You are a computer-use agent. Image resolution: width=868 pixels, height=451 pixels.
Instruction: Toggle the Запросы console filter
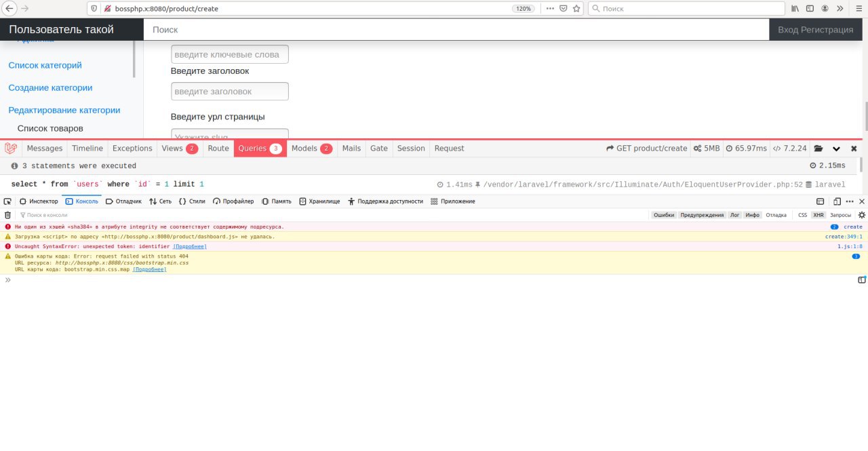point(841,214)
